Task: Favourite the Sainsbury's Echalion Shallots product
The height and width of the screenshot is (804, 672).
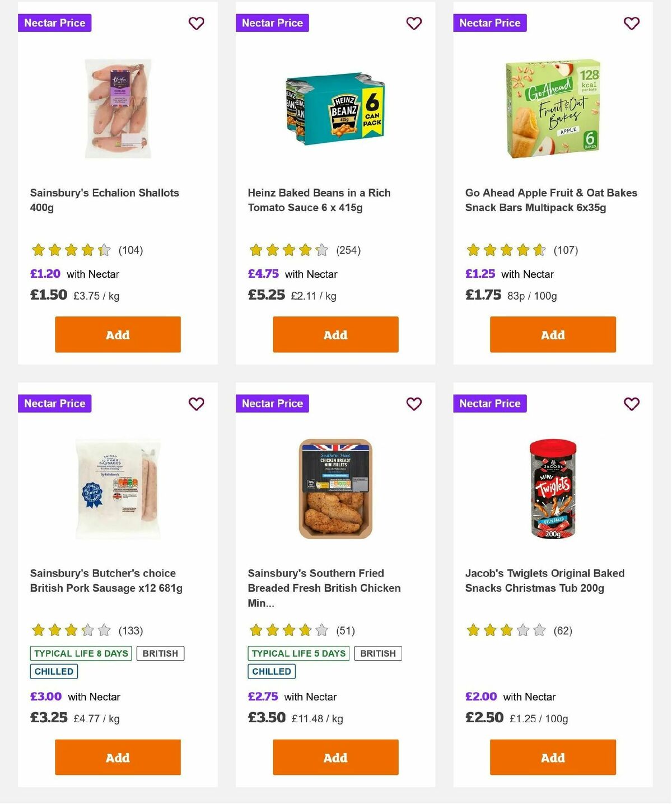Action: click(196, 24)
